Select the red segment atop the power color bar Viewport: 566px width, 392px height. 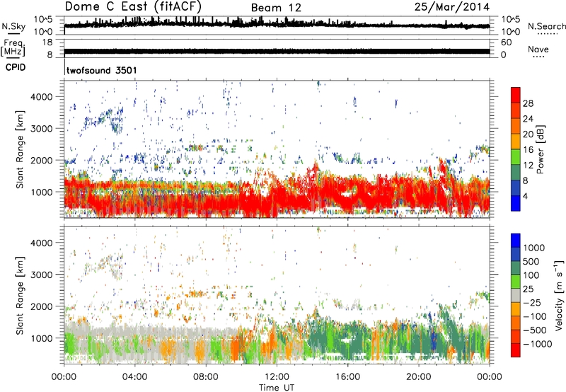coord(516,96)
